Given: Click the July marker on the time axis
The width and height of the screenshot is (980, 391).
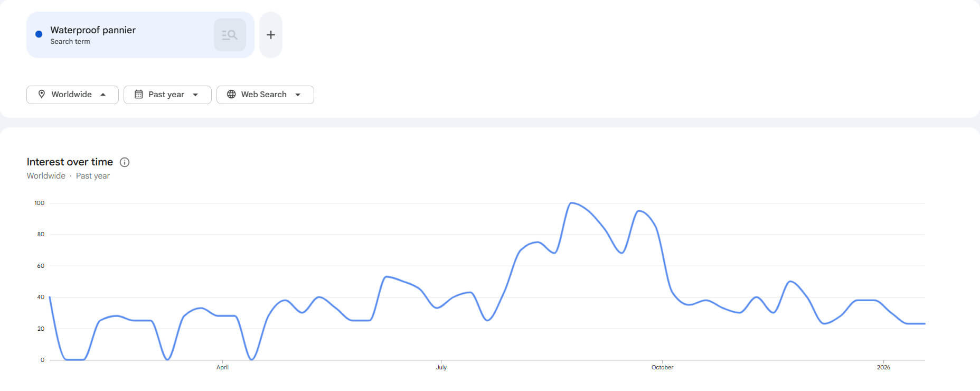Looking at the screenshot, I should tap(441, 367).
